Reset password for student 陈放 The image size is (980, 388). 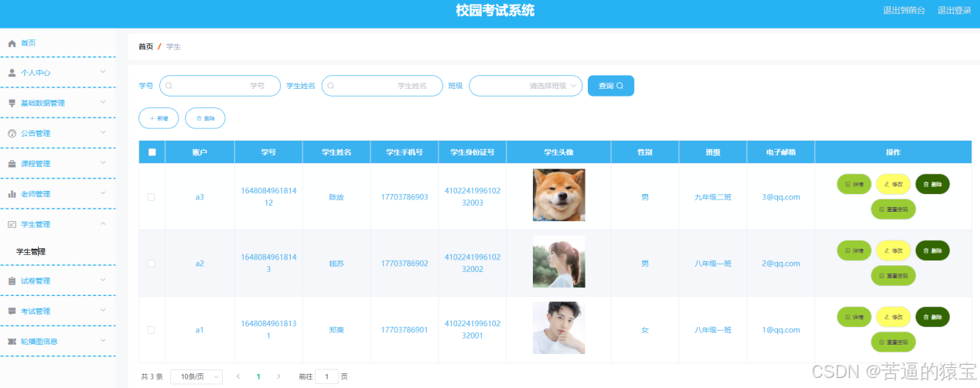coord(893,209)
